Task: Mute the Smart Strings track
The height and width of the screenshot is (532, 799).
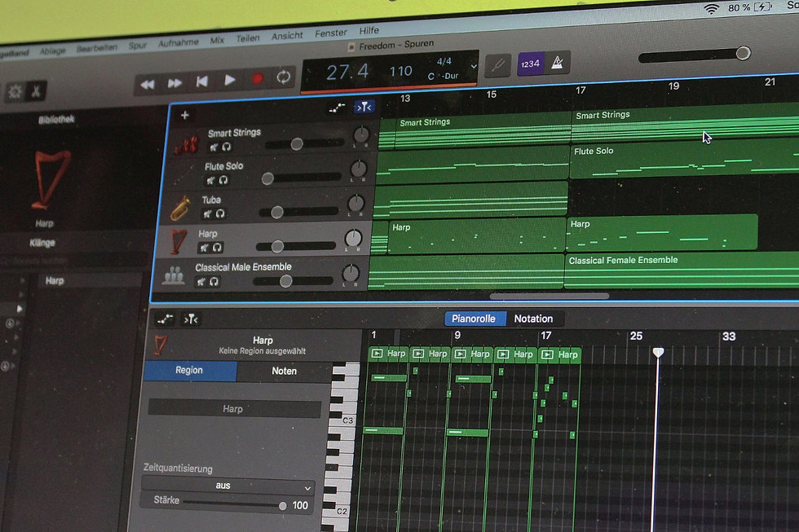Action: click(x=214, y=147)
